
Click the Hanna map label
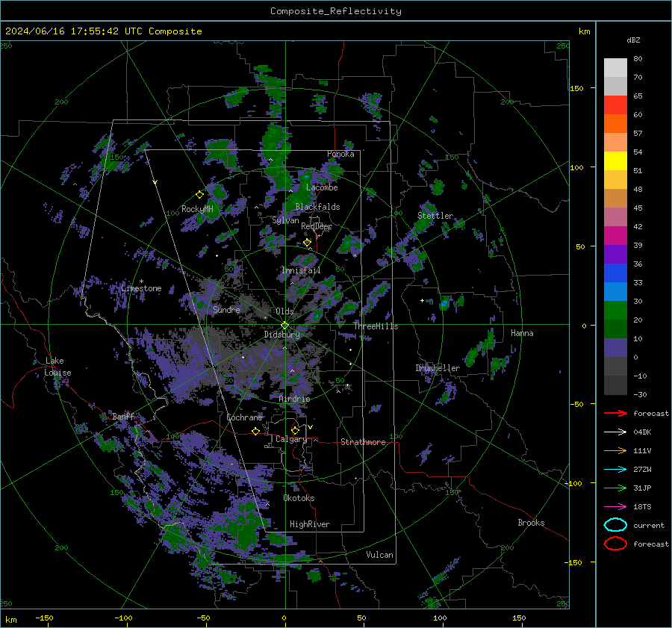(522, 333)
